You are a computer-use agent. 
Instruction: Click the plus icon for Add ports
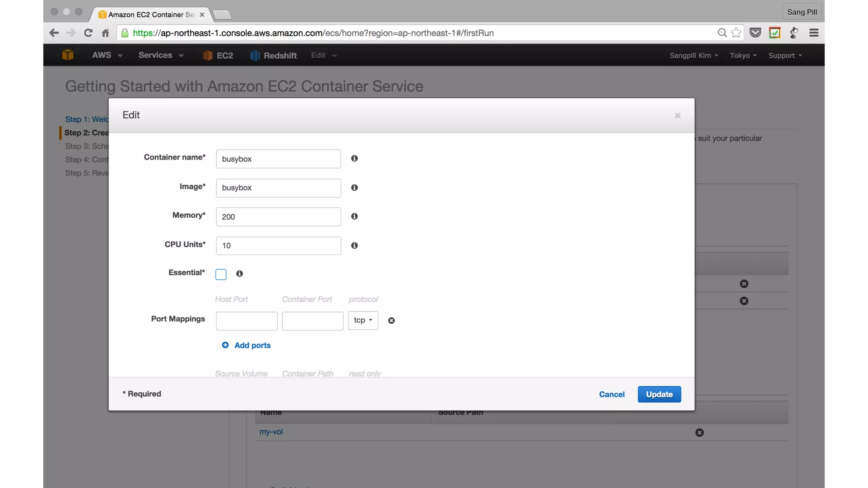[225, 345]
